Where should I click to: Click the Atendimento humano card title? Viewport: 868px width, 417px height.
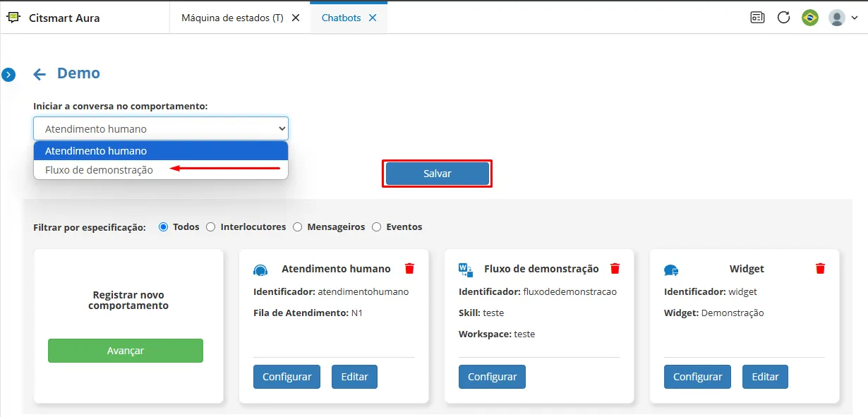tap(336, 269)
